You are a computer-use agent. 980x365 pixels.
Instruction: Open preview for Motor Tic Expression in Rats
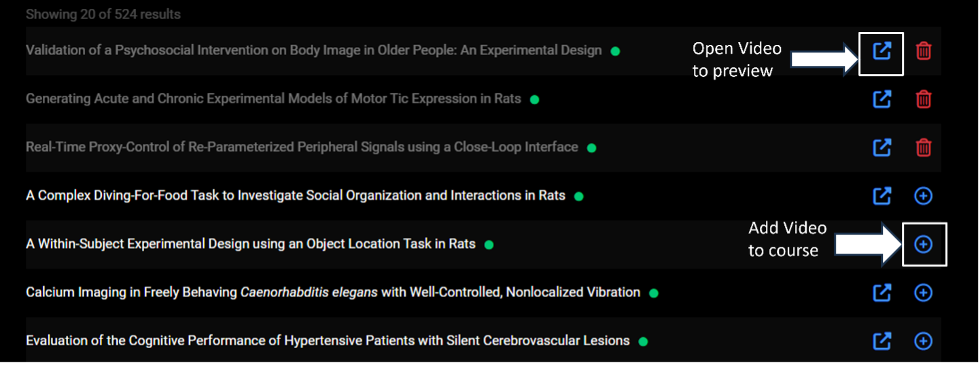click(881, 99)
